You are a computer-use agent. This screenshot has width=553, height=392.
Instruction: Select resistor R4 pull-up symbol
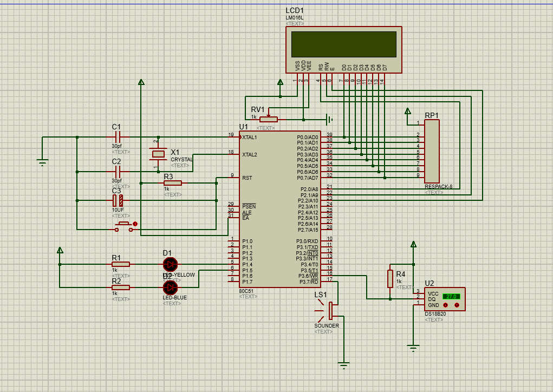tap(390, 278)
